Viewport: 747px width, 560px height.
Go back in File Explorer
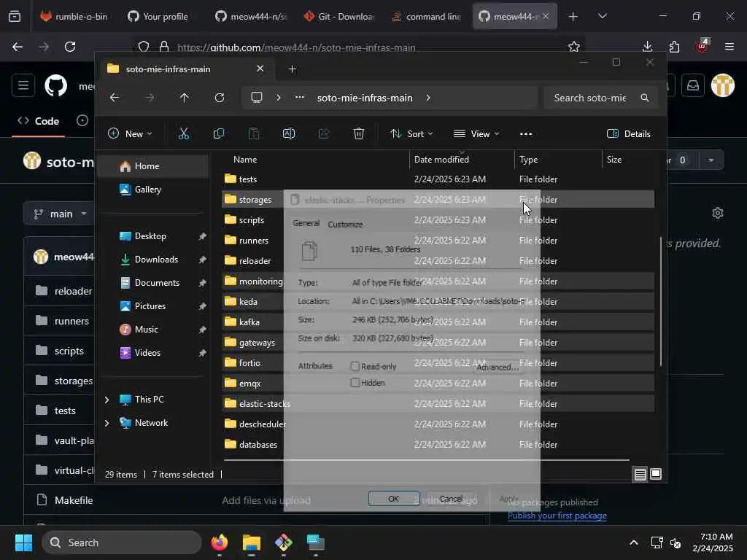coord(115,98)
